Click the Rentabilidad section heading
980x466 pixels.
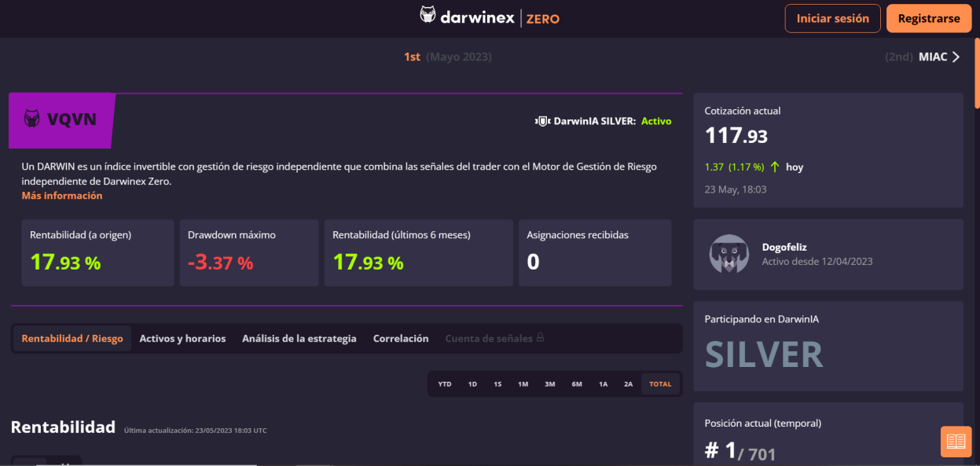coord(63,427)
